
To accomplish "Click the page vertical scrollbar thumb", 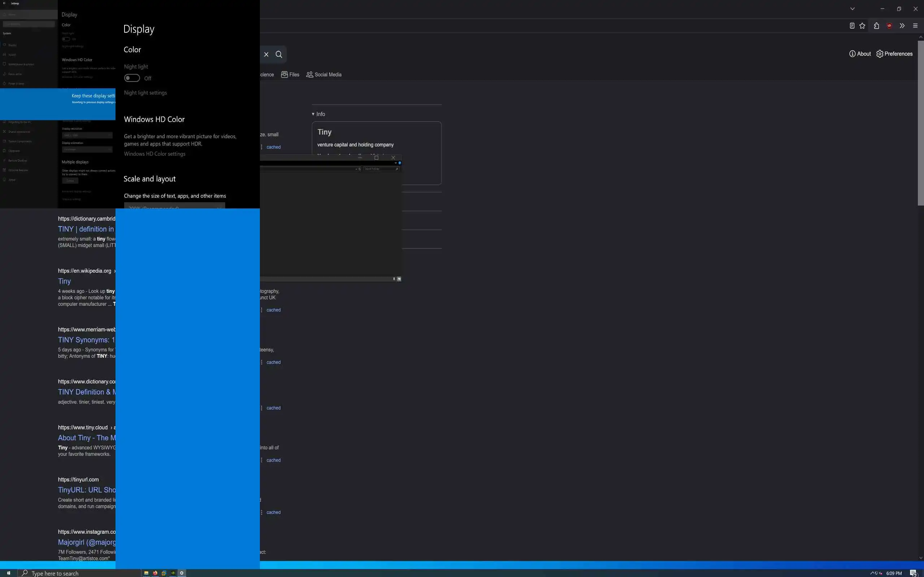I will [x=920, y=122].
